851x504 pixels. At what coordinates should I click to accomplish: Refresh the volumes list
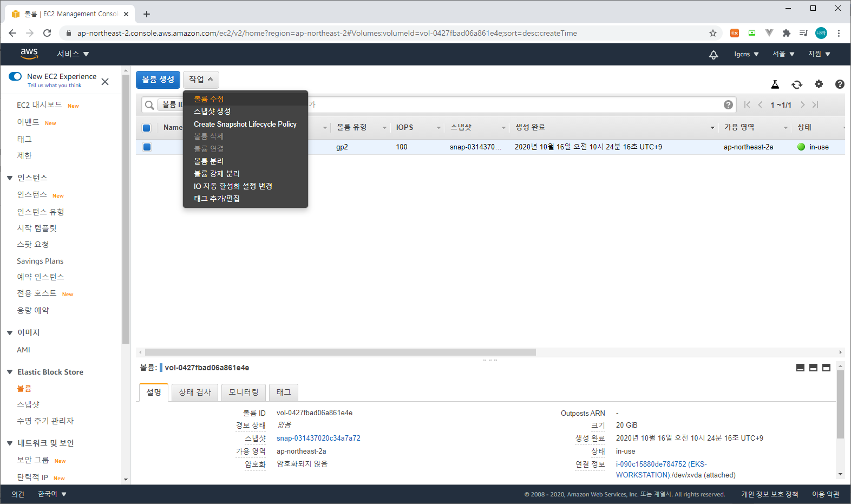coord(797,84)
